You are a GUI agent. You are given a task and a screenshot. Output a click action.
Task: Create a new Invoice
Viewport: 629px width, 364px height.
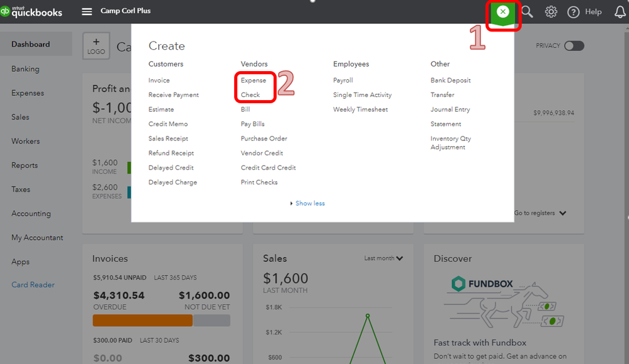[159, 80]
